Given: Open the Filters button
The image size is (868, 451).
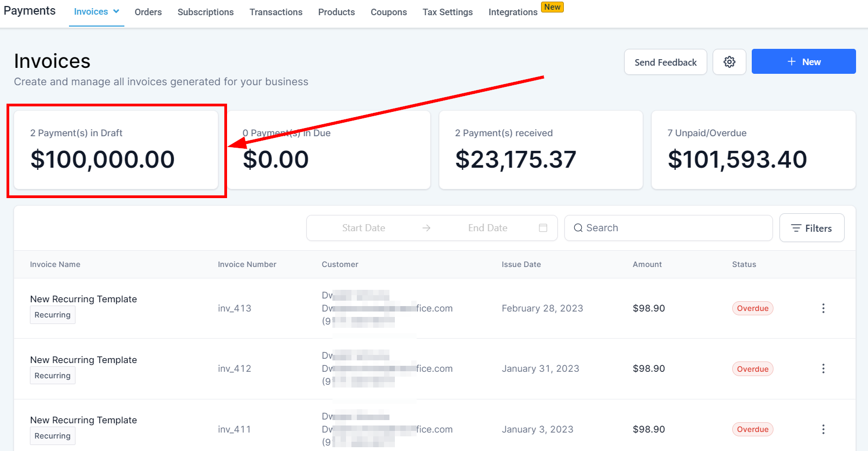Looking at the screenshot, I should (x=812, y=228).
